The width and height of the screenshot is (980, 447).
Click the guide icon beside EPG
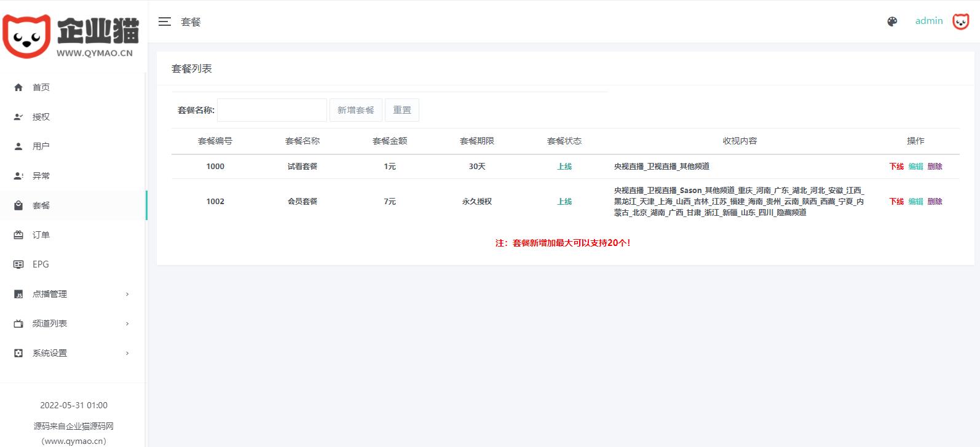pyautogui.click(x=18, y=264)
